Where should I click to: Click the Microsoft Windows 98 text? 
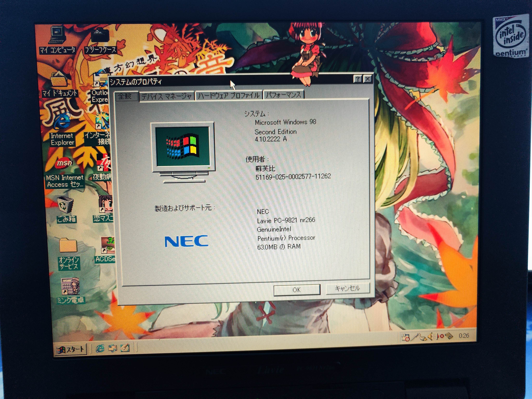[285, 122]
